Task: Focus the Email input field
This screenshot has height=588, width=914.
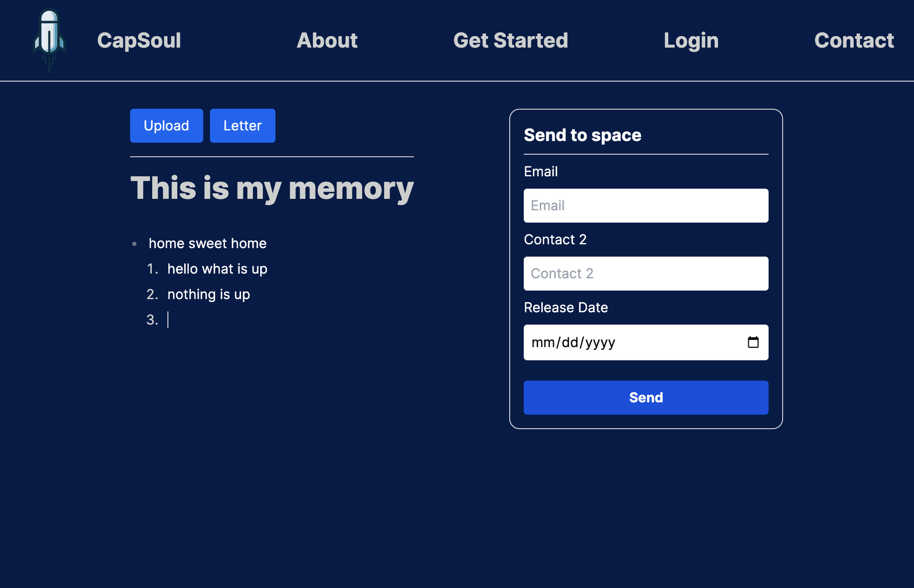Action: tap(645, 206)
